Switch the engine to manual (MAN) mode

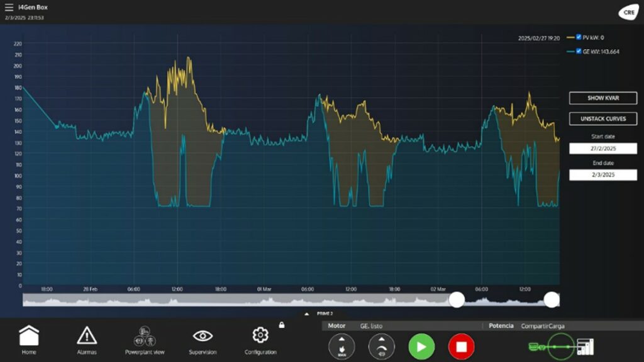341,347
